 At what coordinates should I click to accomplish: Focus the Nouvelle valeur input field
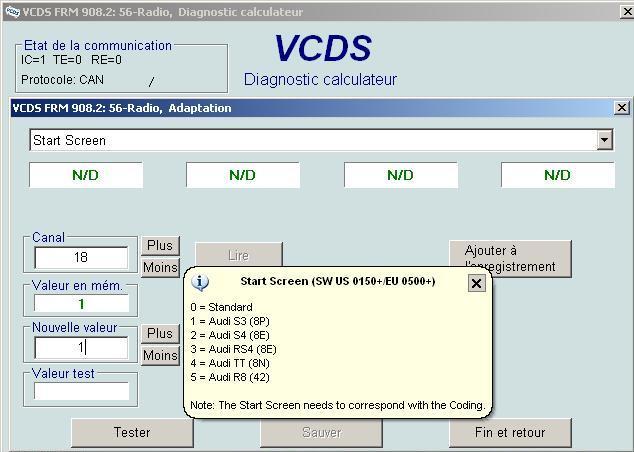[81, 348]
